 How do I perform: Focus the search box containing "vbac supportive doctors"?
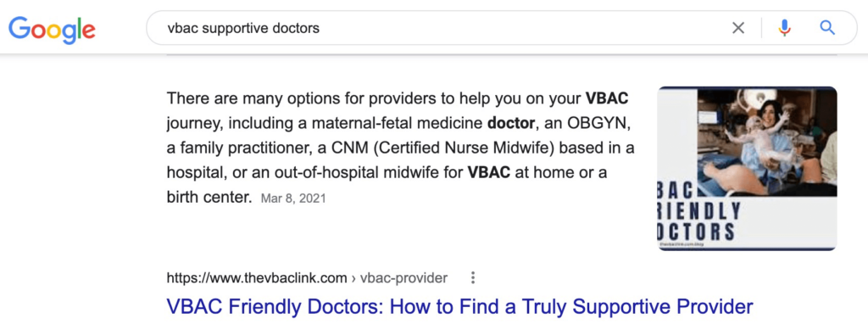tap(442, 28)
